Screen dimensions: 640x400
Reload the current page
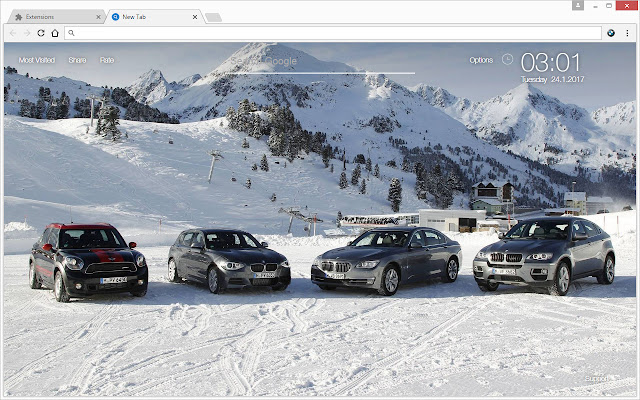41,33
